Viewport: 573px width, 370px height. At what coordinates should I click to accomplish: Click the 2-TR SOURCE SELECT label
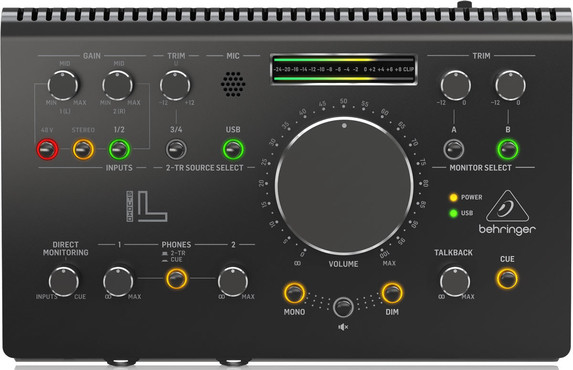click(205, 168)
